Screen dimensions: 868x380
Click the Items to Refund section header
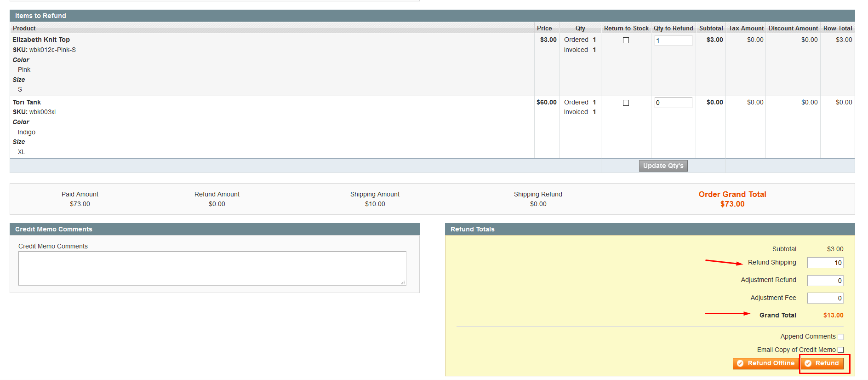tap(40, 16)
